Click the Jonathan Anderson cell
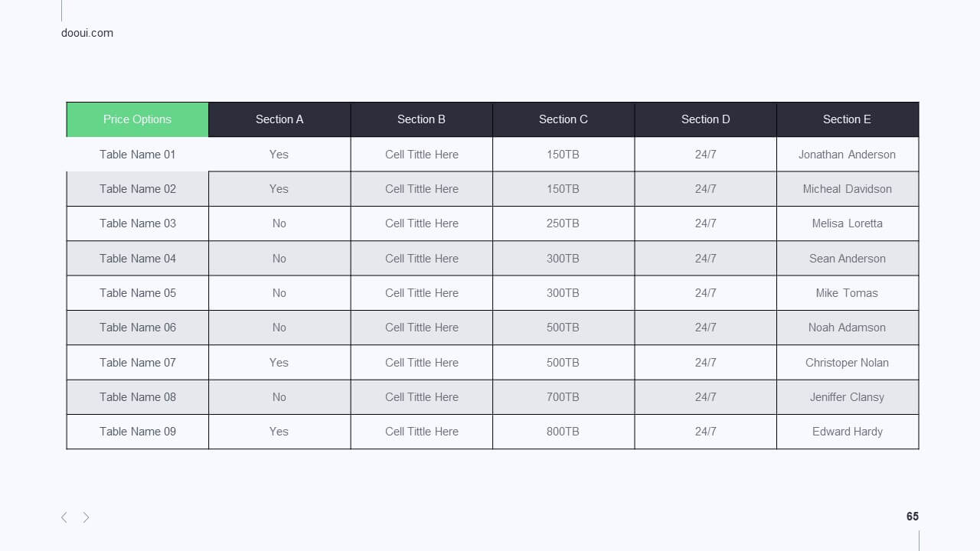 (x=848, y=155)
